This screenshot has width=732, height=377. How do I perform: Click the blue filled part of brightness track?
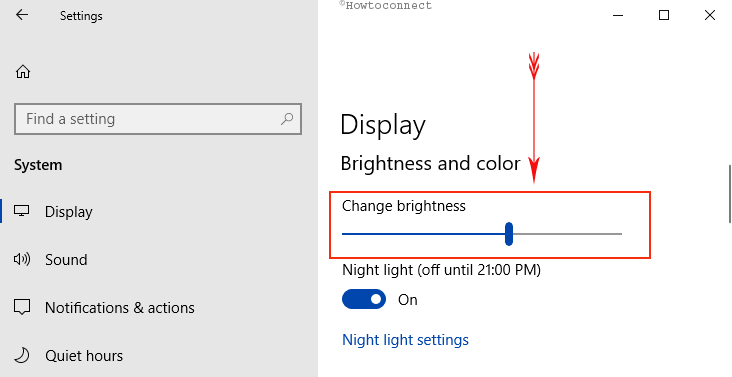point(423,234)
